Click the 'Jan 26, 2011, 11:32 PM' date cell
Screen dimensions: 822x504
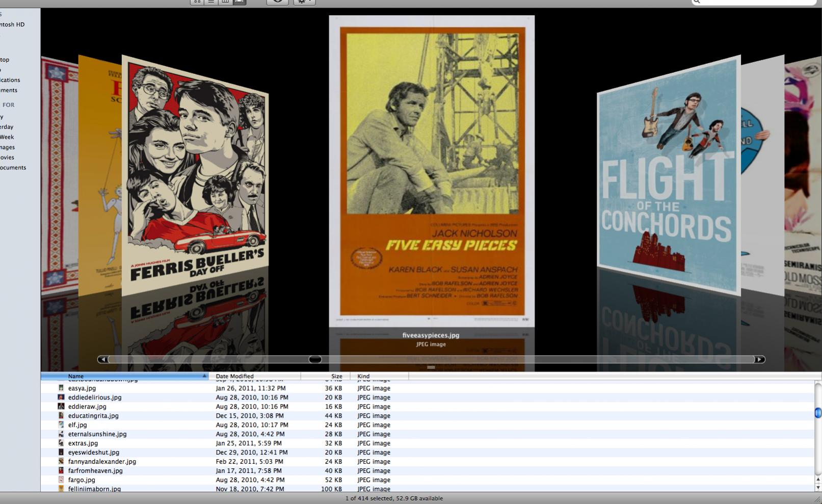pyautogui.click(x=251, y=388)
